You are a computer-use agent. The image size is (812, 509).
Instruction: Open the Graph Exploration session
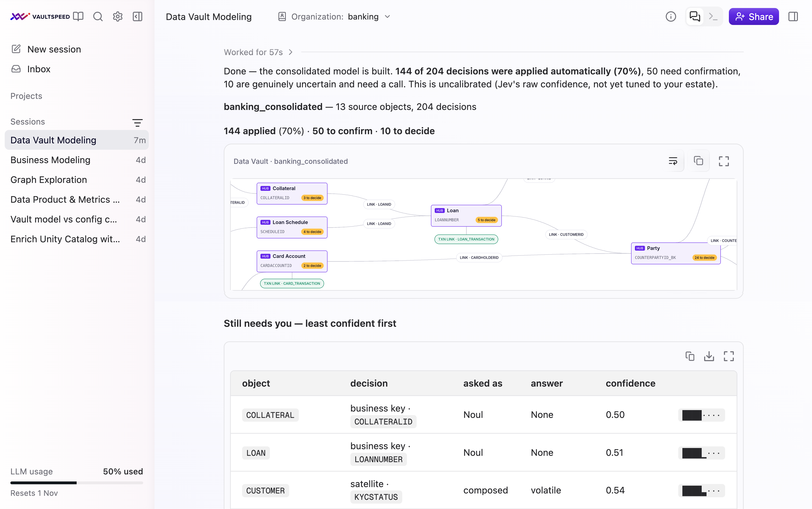click(x=77, y=180)
